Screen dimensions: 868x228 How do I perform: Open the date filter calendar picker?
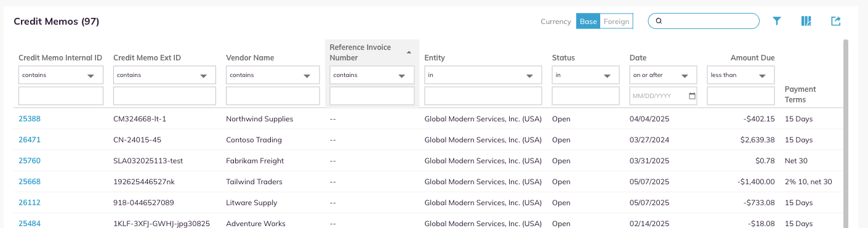coord(692,96)
